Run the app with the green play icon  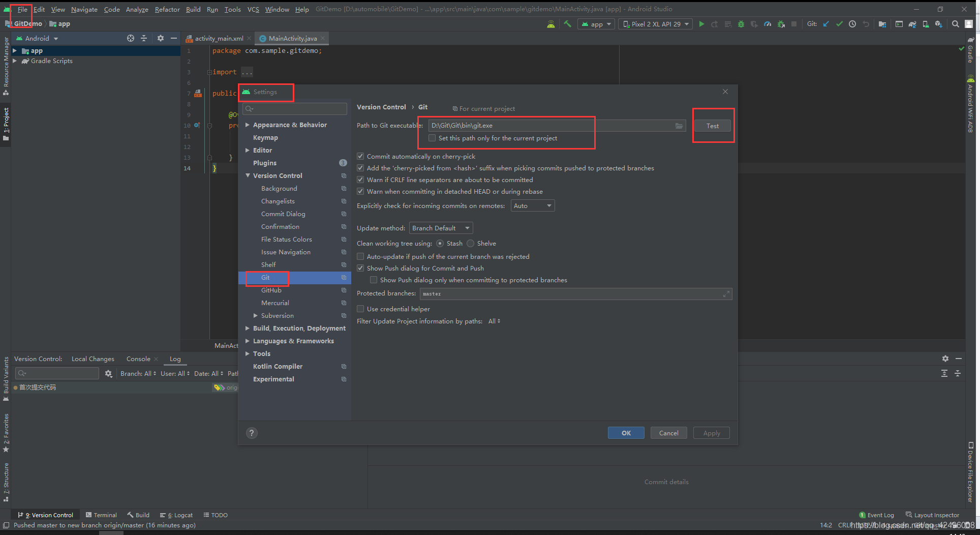pos(701,24)
